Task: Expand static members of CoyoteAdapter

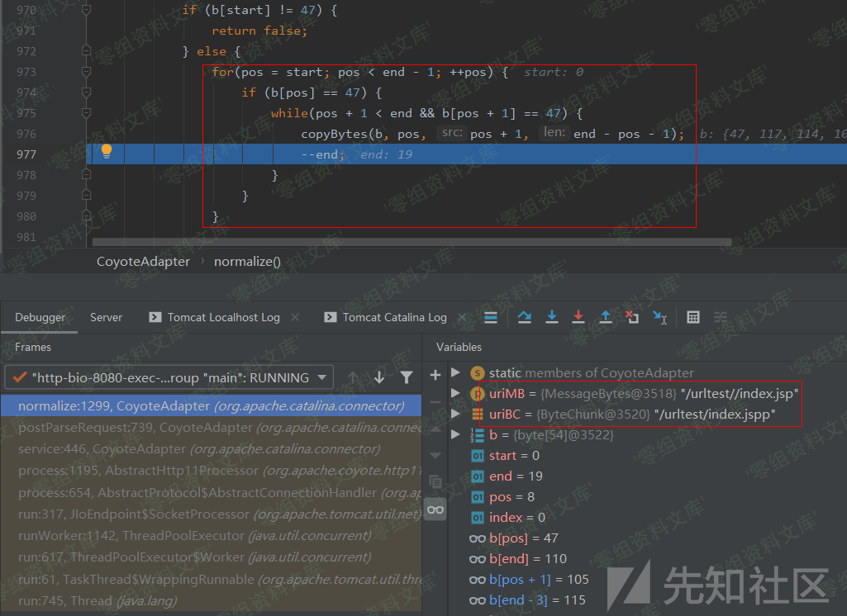Action: point(455,373)
